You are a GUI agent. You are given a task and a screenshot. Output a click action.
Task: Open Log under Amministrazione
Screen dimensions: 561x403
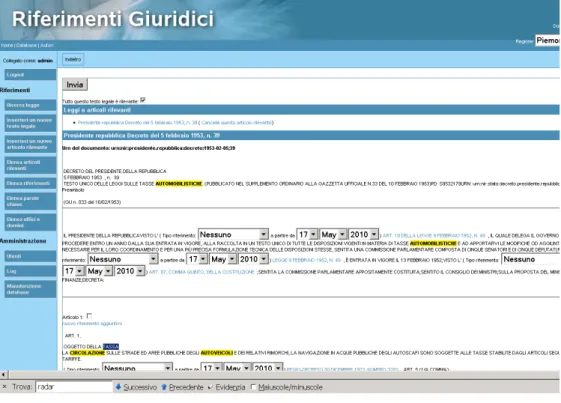point(30,271)
